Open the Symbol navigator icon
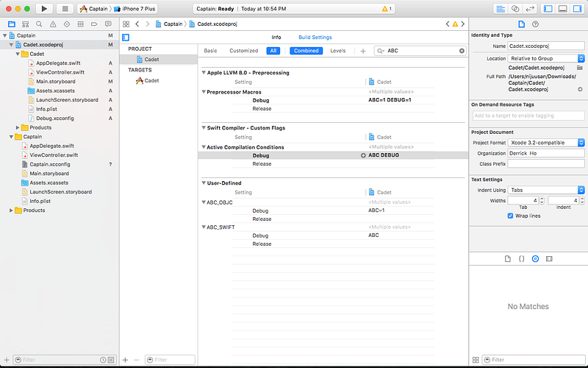588x368 pixels. click(25, 24)
